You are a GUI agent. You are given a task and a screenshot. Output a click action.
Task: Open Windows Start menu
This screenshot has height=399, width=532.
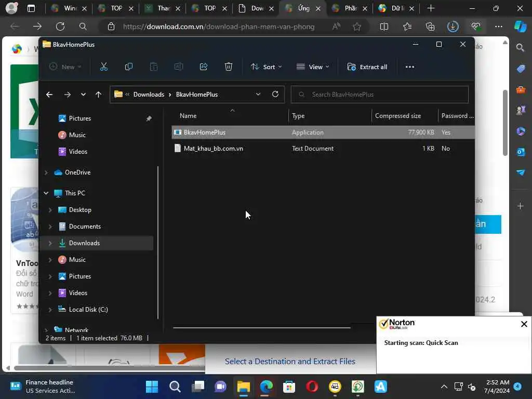click(152, 387)
